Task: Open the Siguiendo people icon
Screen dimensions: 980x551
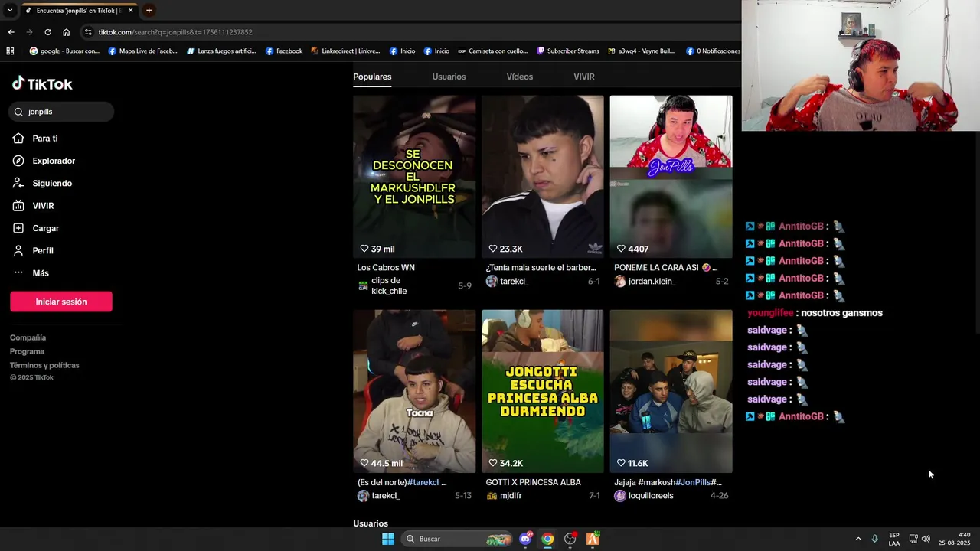Action: (x=18, y=183)
